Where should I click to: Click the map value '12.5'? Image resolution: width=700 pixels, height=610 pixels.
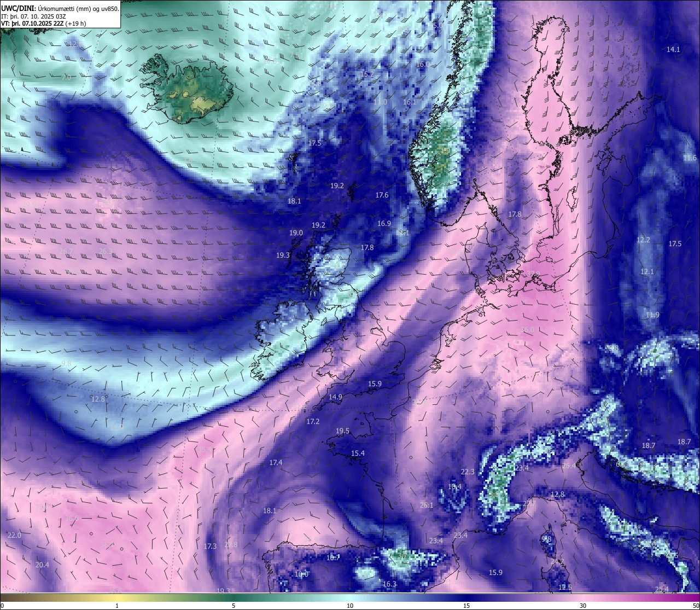point(565,587)
